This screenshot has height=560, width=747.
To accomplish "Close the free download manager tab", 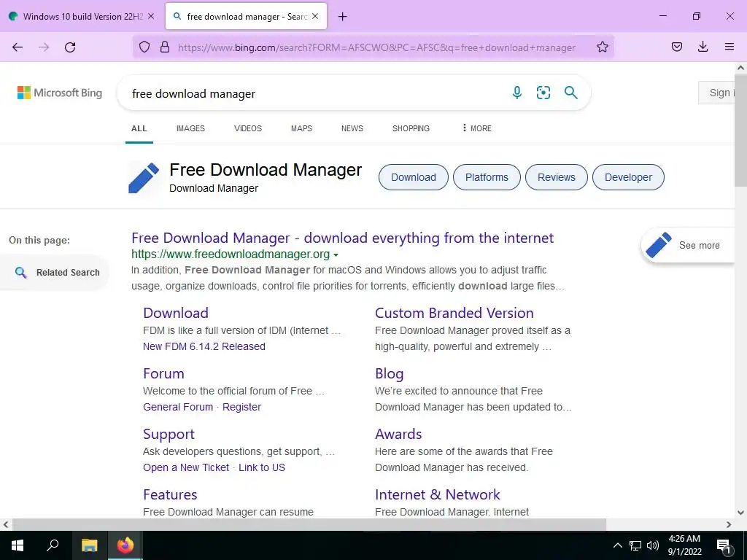I will point(315,16).
